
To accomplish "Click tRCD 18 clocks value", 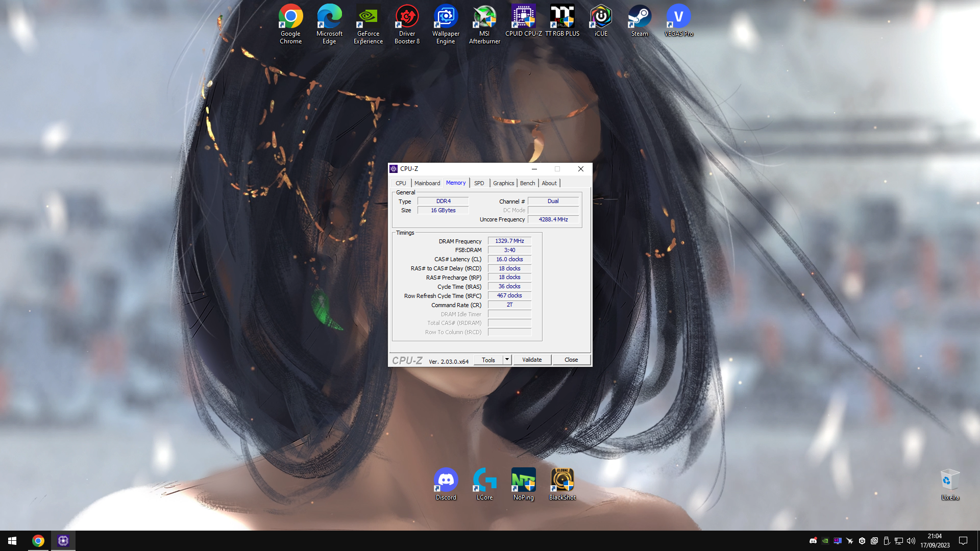I will (x=509, y=268).
